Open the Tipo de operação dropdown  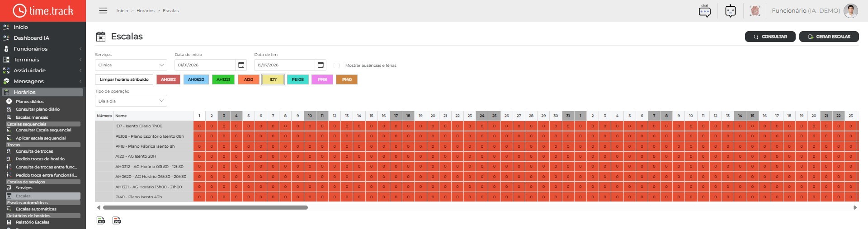coord(131,101)
